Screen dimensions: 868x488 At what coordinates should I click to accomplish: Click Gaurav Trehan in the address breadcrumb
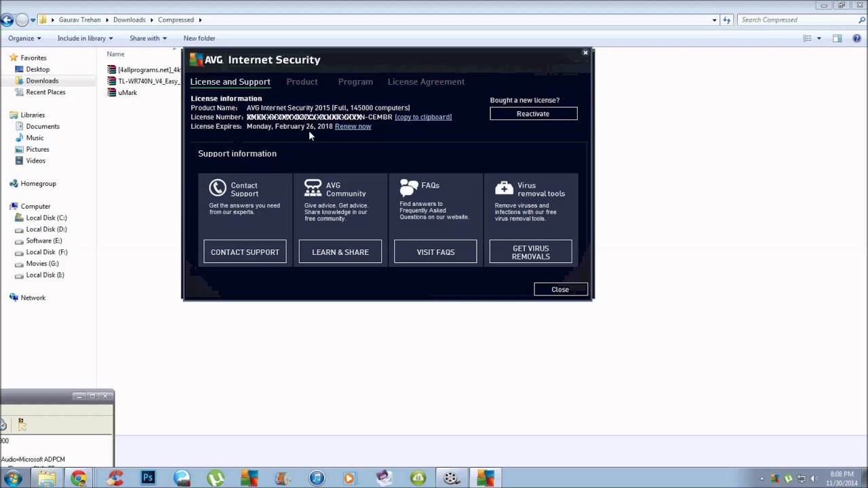79,20
